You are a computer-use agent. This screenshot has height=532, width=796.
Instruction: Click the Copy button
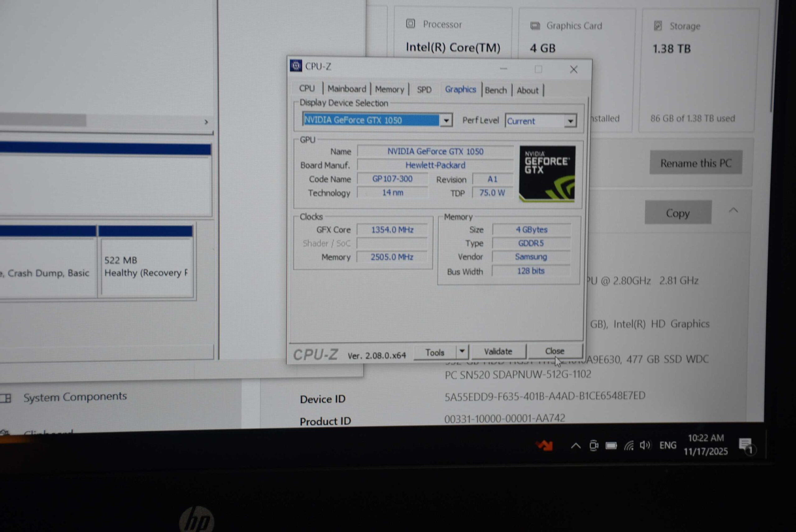pyautogui.click(x=678, y=213)
